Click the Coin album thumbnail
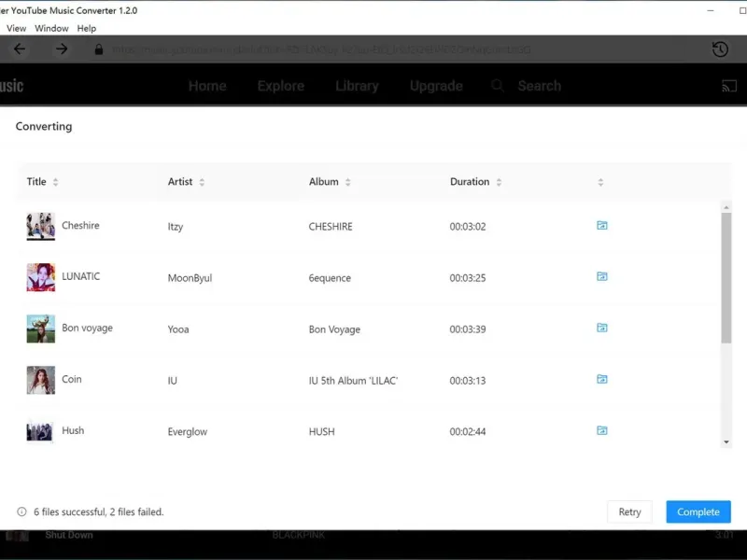This screenshot has width=747, height=560. click(40, 380)
